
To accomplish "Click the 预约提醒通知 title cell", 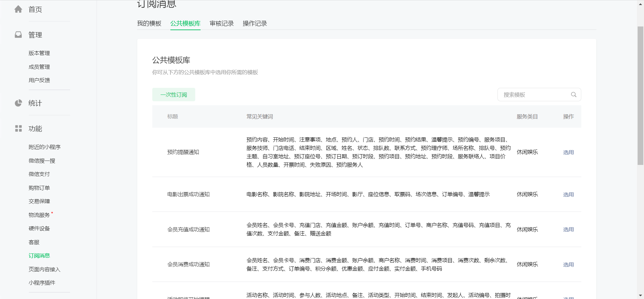I will (x=183, y=152).
